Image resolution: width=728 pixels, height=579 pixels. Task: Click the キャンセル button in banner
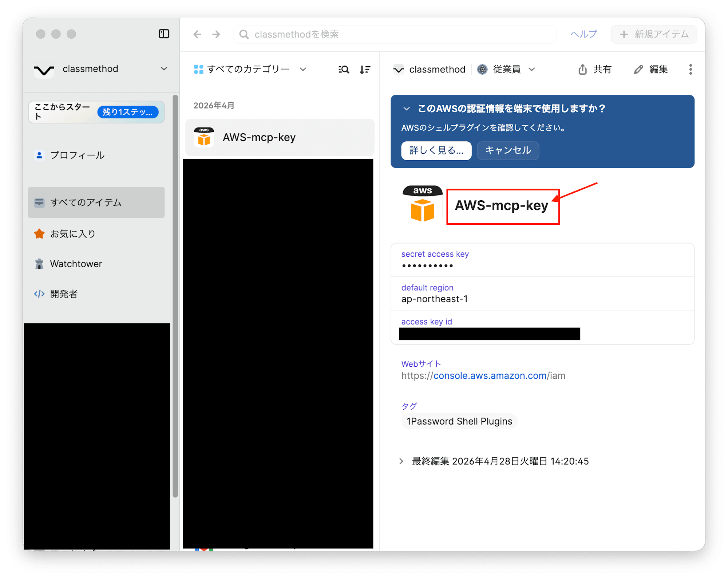click(x=508, y=150)
